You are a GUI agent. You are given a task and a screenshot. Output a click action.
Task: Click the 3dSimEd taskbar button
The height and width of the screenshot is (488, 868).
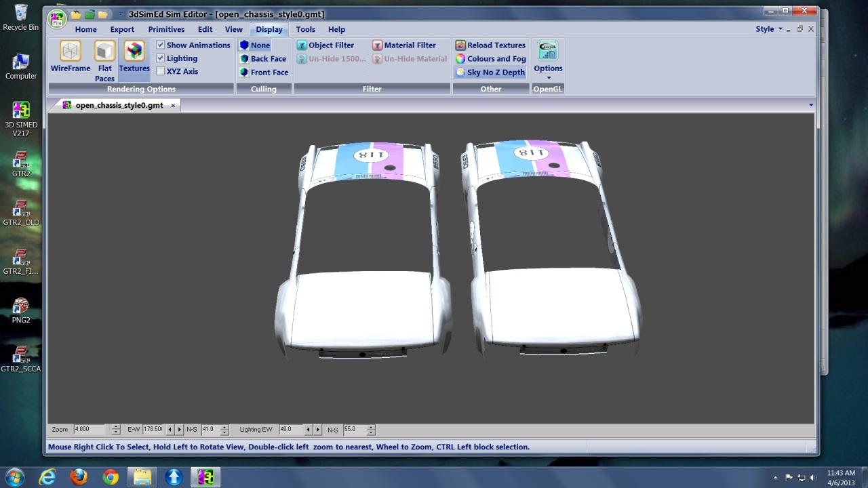point(205,477)
